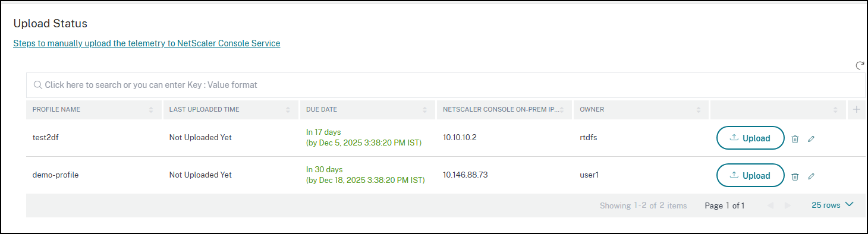
Task: Go to previous page arrow in pagination
Action: coord(770,205)
